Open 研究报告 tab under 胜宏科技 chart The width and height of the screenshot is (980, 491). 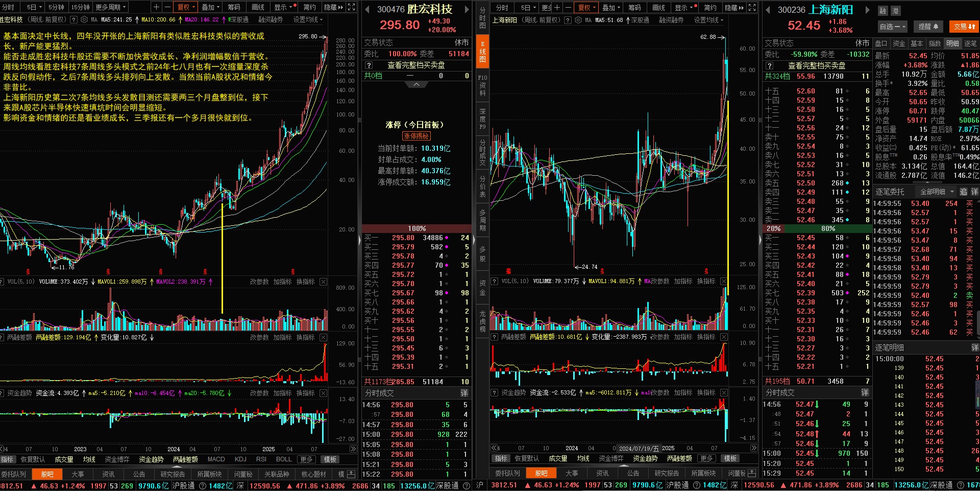point(173,474)
